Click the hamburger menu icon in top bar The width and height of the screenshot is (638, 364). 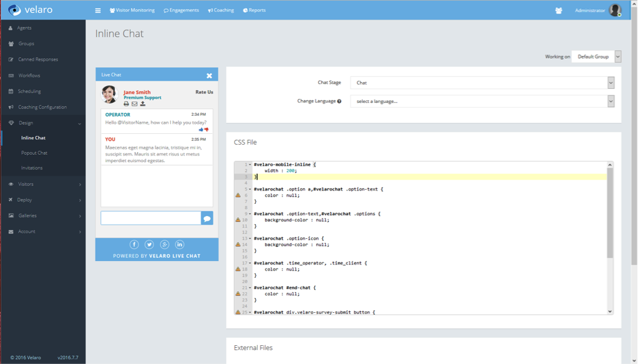pos(98,11)
